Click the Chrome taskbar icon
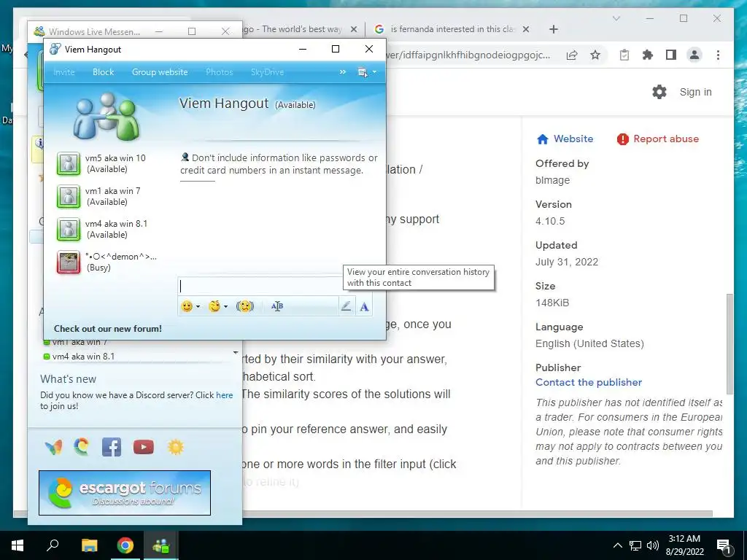This screenshot has width=747, height=560. pos(125,545)
